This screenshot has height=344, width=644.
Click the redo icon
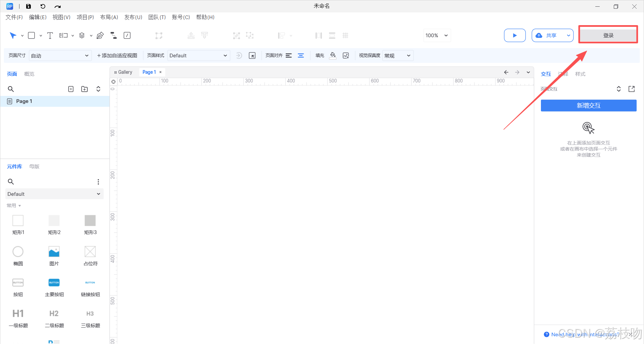[58, 6]
